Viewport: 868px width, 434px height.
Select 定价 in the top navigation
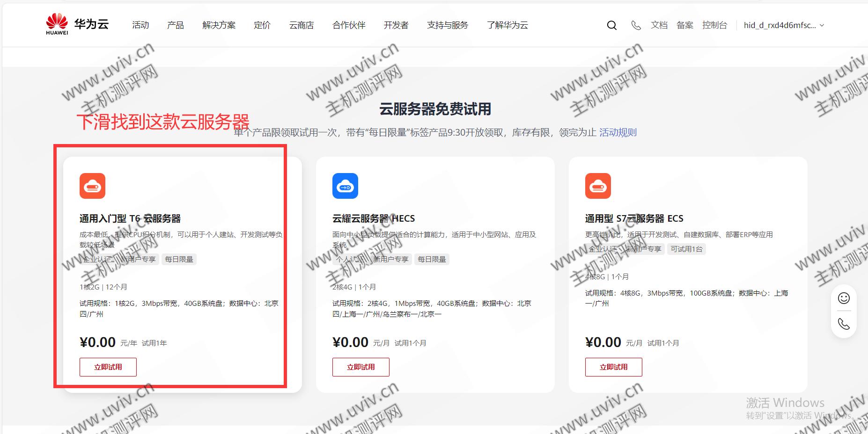[262, 25]
